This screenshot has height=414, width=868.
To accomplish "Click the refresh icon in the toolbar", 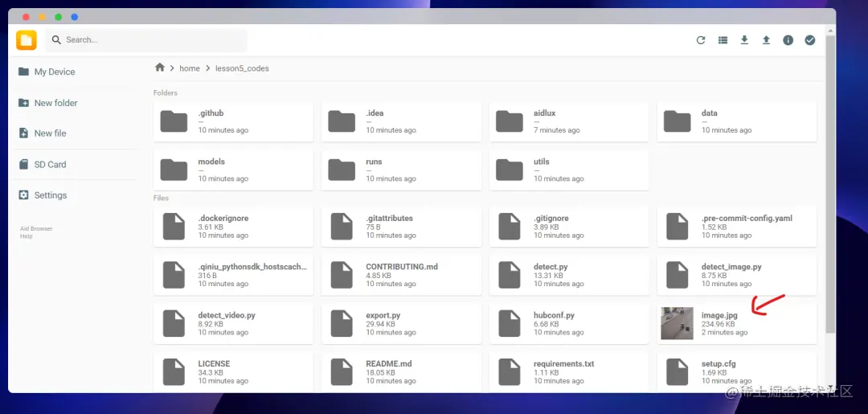I will (x=701, y=40).
